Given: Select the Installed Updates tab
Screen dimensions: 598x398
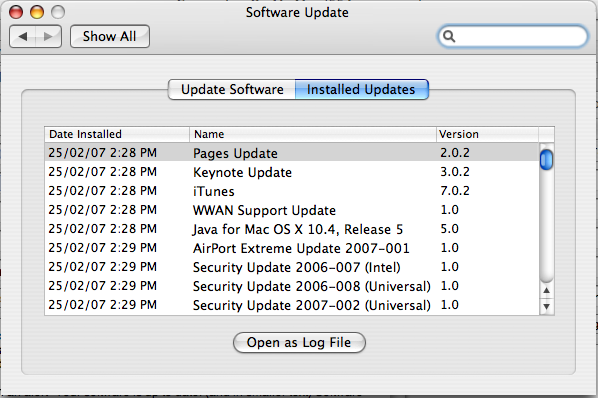Looking at the screenshot, I should (x=362, y=90).
